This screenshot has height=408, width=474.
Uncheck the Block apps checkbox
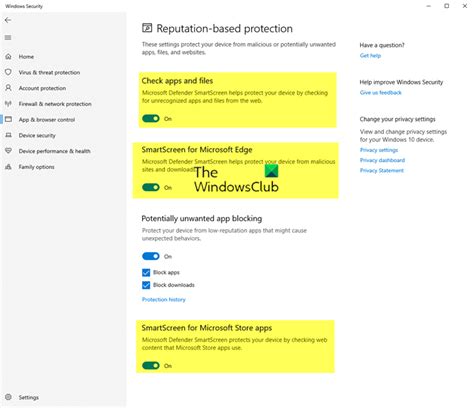click(x=146, y=272)
